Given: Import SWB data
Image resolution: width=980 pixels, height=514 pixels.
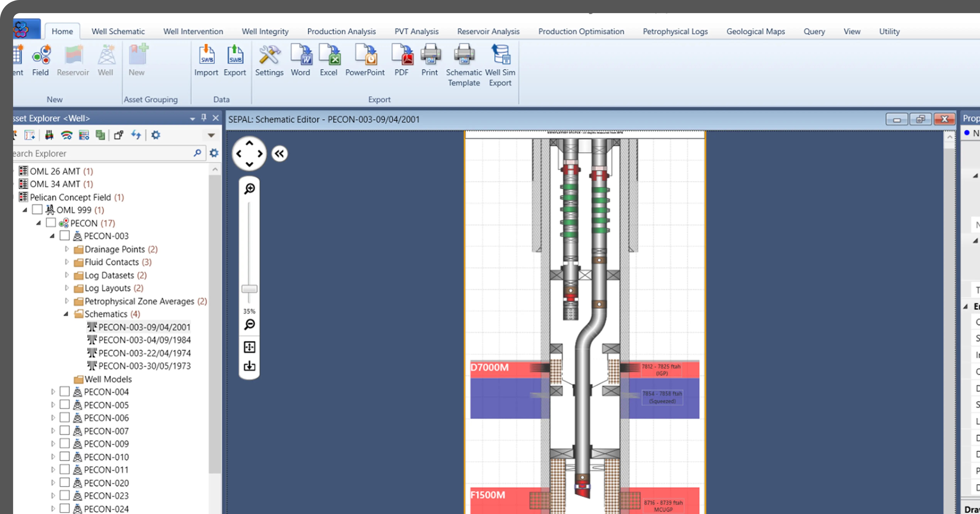Looking at the screenshot, I should (x=206, y=61).
